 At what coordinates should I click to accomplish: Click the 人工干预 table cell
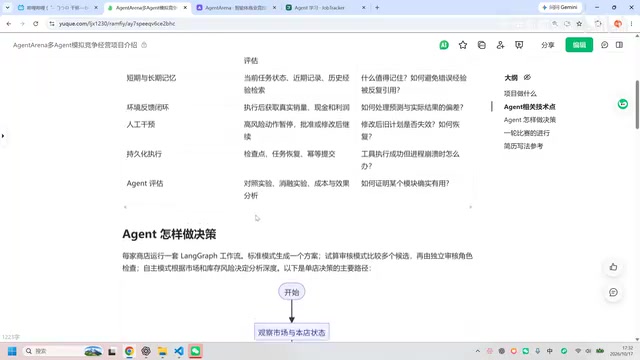pyautogui.click(x=140, y=124)
